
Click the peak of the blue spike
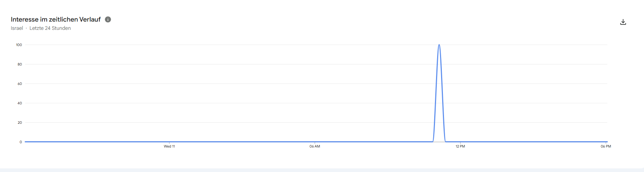tap(439, 45)
